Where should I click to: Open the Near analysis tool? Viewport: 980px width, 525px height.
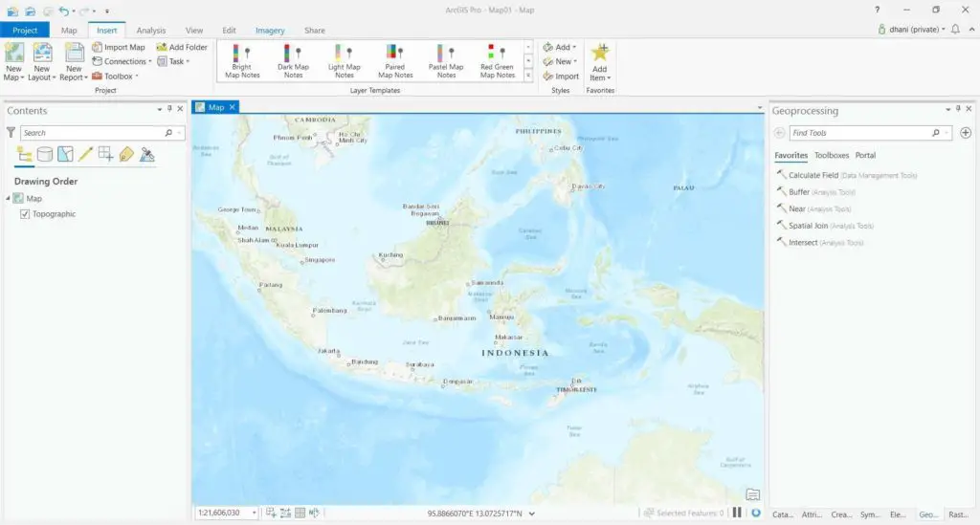click(813, 208)
